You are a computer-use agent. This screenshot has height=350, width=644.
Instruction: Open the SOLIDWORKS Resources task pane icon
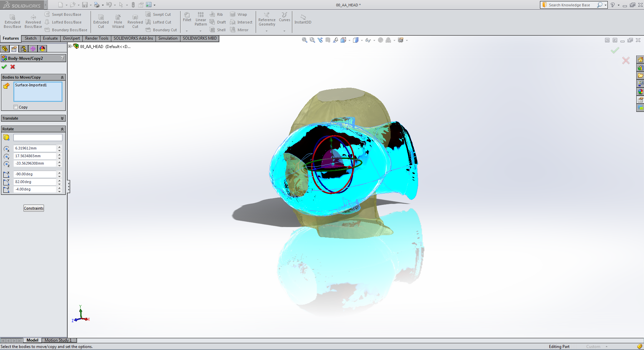point(640,60)
